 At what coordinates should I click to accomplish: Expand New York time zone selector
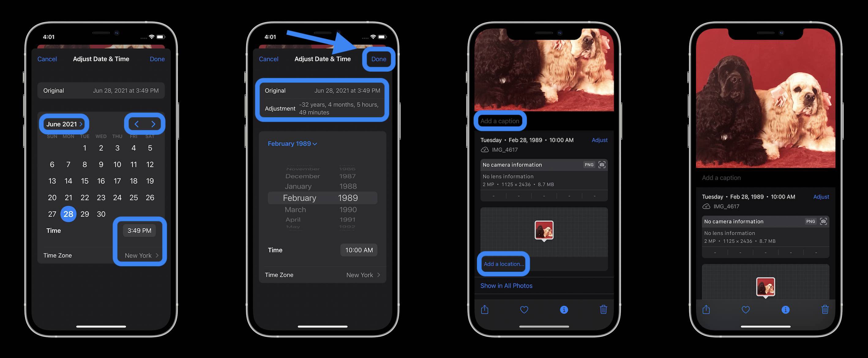[362, 274]
